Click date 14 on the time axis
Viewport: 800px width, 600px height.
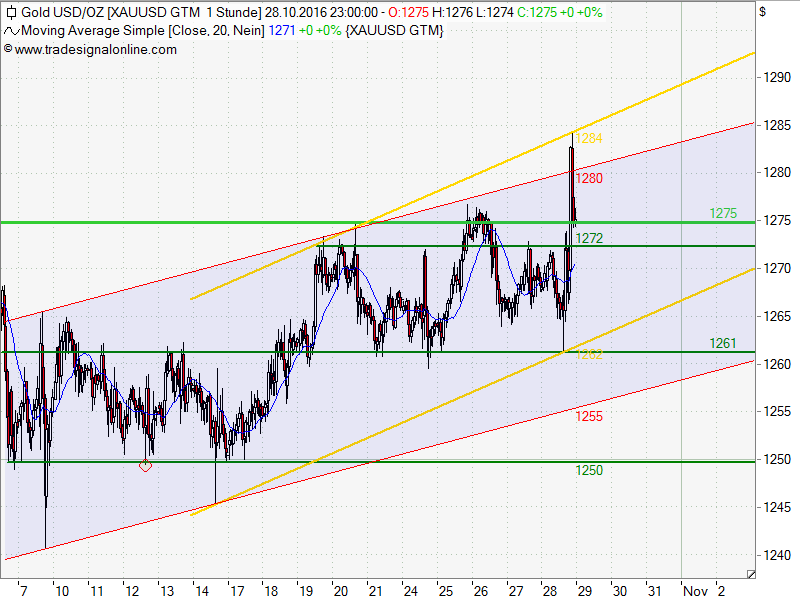(x=202, y=591)
